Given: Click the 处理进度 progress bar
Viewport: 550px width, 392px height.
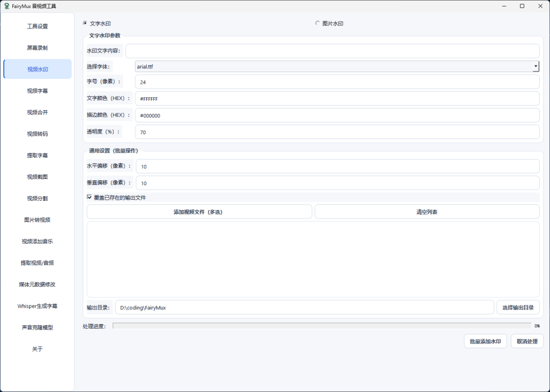Looking at the screenshot, I should pos(322,326).
